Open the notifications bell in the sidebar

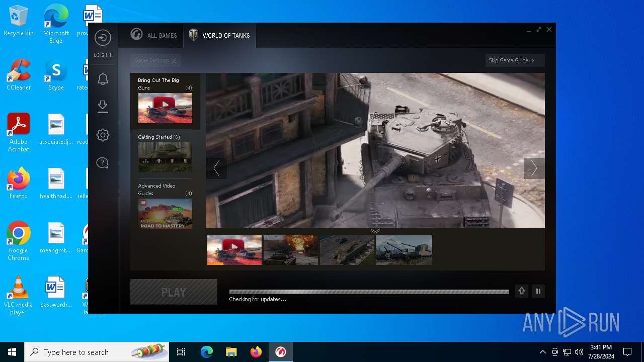pos(103,79)
